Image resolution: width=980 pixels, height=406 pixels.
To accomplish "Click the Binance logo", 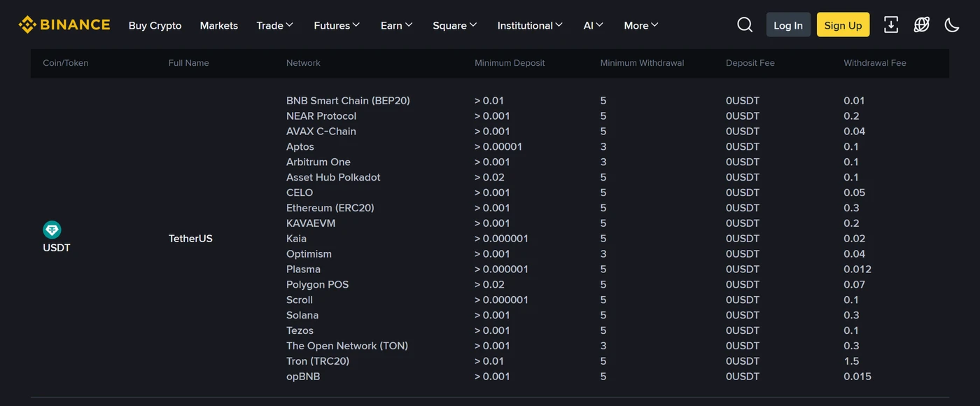I will click(x=64, y=24).
